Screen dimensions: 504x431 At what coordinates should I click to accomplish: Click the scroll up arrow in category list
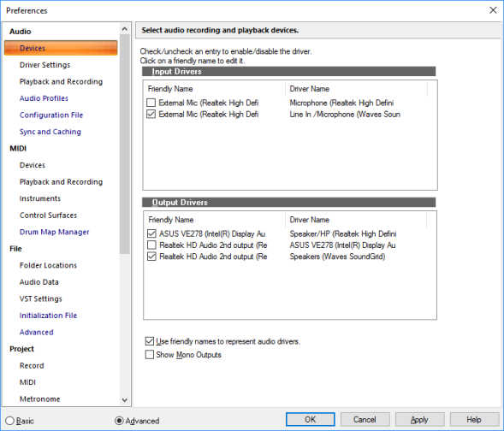(125, 29)
